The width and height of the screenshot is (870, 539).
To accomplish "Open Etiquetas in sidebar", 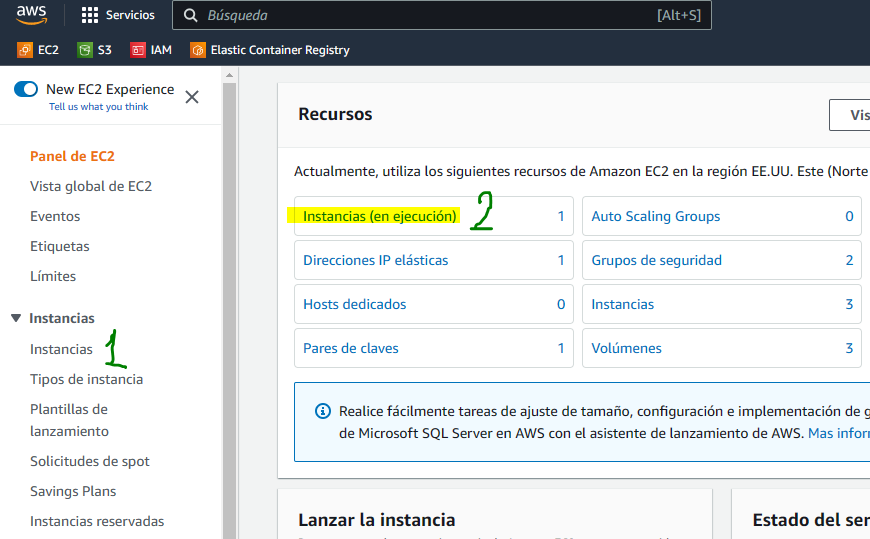I will [x=59, y=246].
